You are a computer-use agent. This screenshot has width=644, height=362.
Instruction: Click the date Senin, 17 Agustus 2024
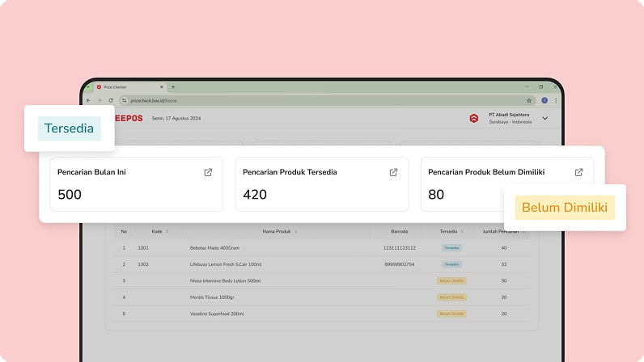[x=176, y=118]
